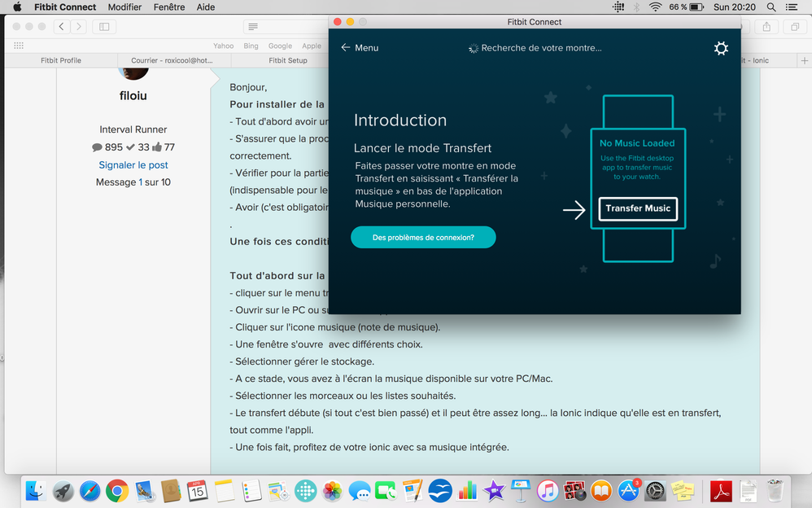Click Wi-Fi status icon

655,7
